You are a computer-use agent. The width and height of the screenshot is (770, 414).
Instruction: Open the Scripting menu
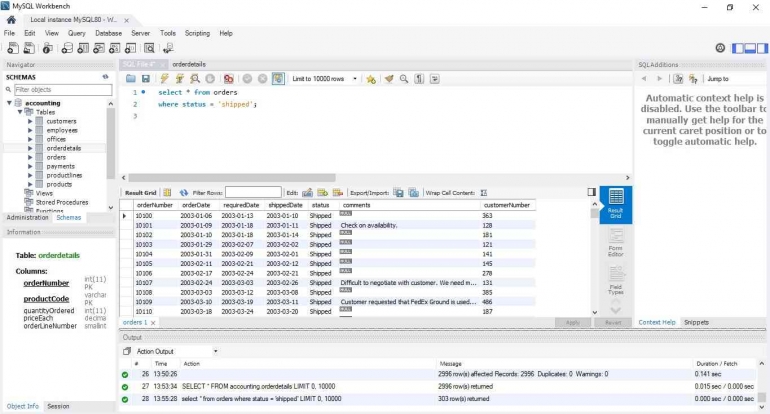point(197,33)
